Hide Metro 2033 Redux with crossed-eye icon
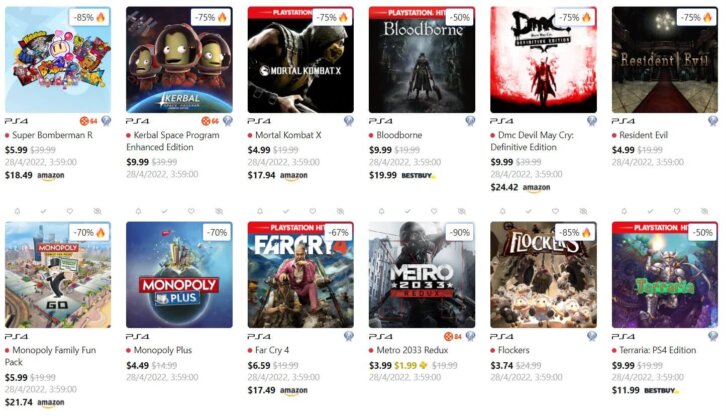The height and width of the screenshot is (420, 726). 462,211
